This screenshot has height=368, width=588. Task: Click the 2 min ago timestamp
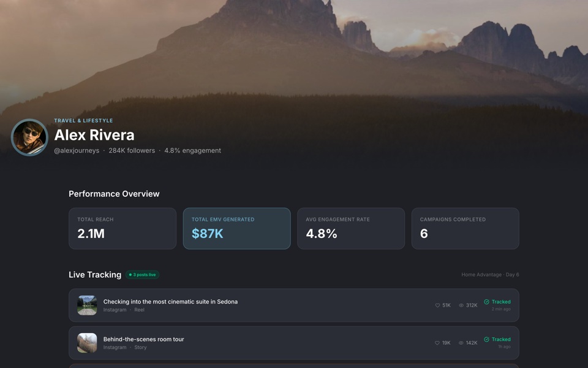(501, 309)
